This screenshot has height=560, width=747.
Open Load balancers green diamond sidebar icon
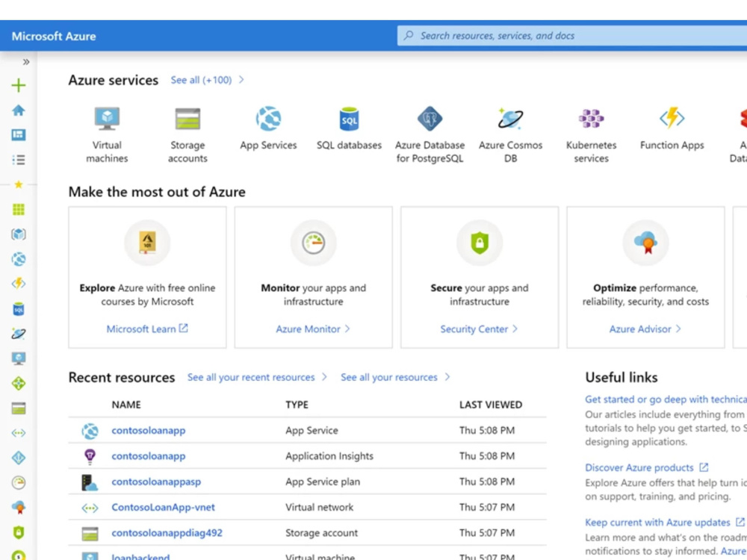pos(19,383)
